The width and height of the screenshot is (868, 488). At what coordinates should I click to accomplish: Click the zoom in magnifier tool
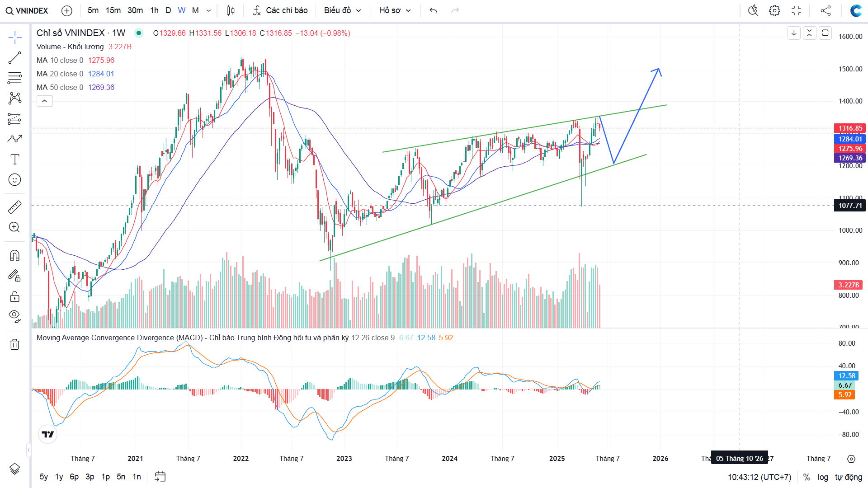14,227
